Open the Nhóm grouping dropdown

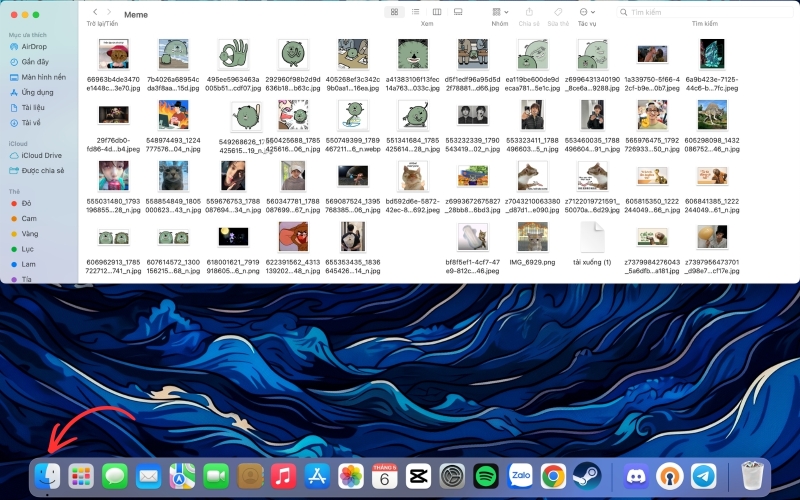point(500,12)
